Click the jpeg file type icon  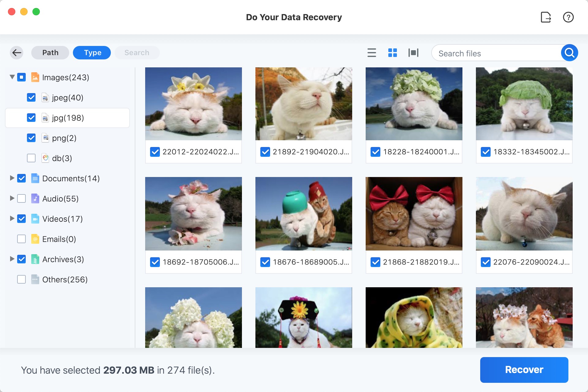click(x=45, y=97)
